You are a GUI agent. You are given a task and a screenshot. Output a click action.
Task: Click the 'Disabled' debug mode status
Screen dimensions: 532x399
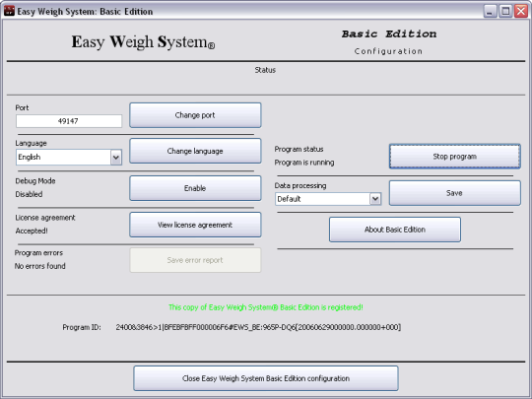pyautogui.click(x=29, y=194)
